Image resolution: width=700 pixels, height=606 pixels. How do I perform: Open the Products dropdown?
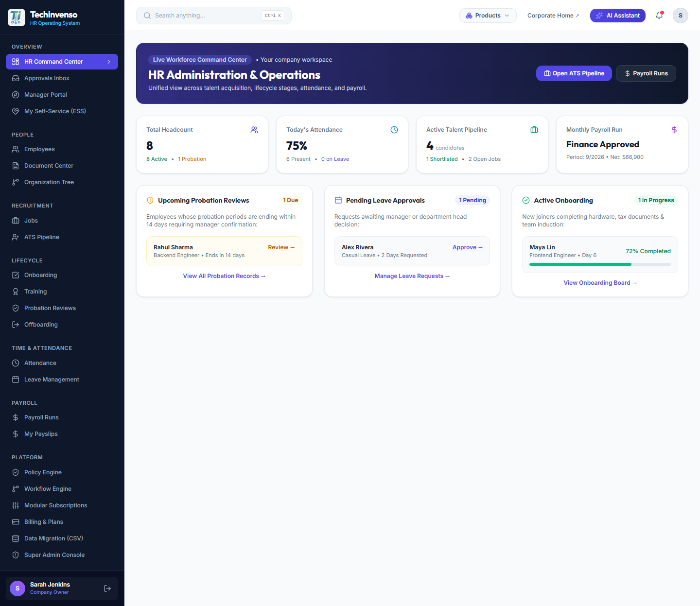tap(488, 16)
